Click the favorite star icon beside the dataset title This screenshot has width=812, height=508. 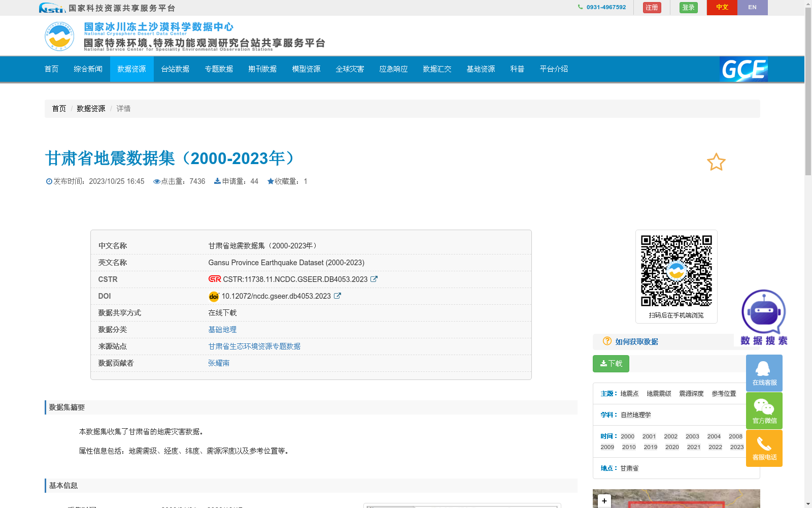pyautogui.click(x=716, y=162)
